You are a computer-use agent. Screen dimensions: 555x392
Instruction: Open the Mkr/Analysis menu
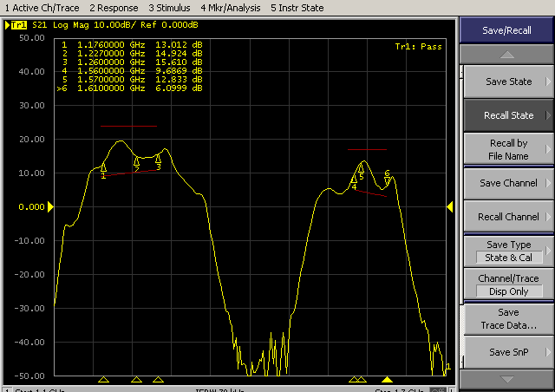tap(232, 7)
